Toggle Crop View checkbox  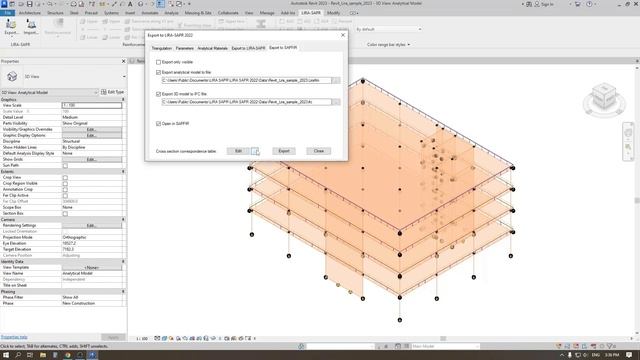click(65, 178)
